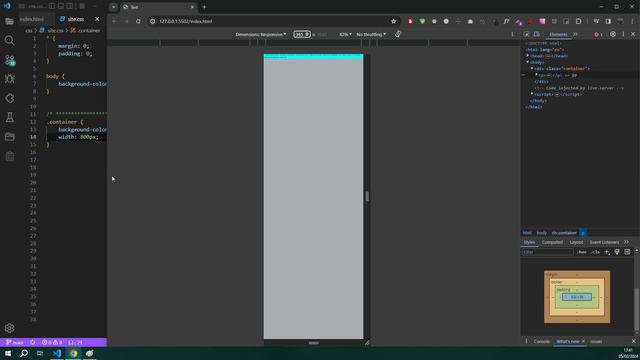Switch to index.html editor tab
Viewport: 640px width, 360px height.
point(32,19)
